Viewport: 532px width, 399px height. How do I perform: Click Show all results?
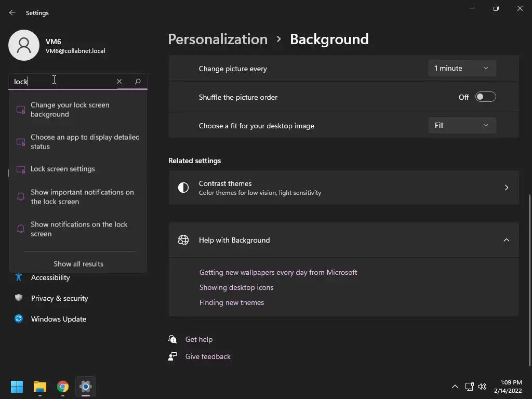[x=78, y=264]
